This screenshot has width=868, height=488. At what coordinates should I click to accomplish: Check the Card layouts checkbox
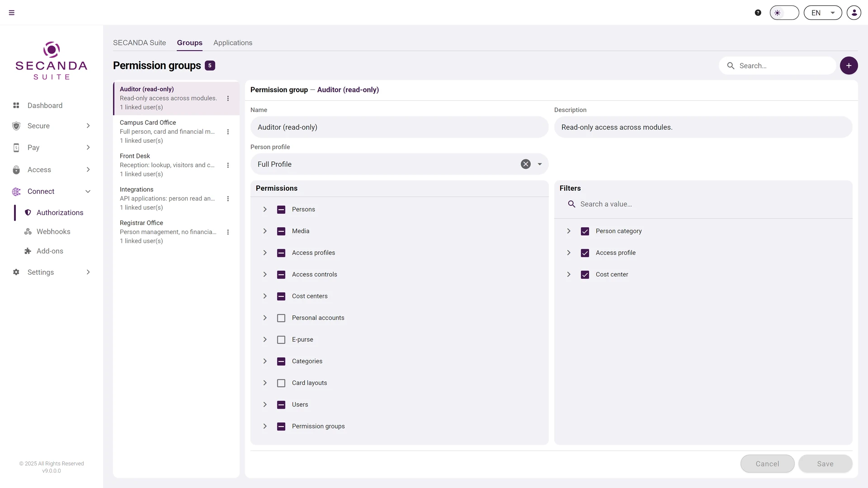click(281, 383)
